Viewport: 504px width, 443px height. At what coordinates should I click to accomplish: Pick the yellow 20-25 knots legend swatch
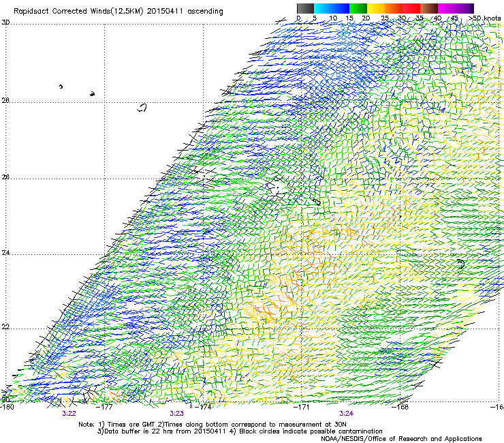(x=376, y=8)
